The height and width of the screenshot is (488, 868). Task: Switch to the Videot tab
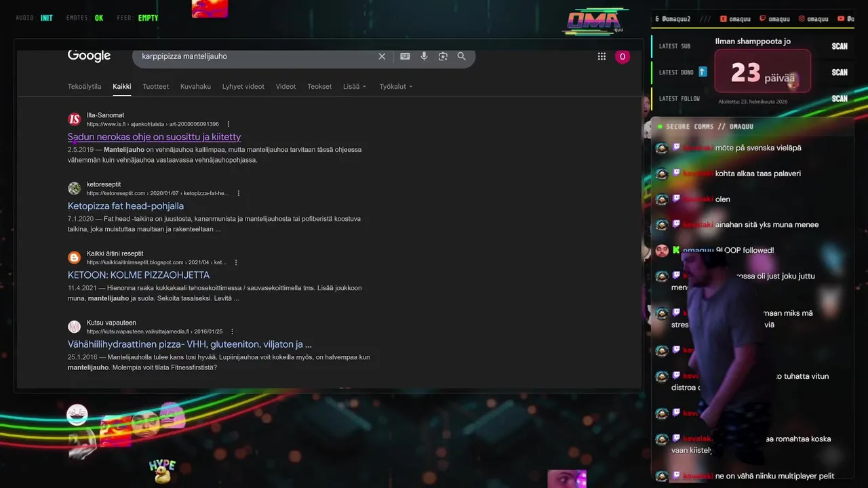click(286, 87)
